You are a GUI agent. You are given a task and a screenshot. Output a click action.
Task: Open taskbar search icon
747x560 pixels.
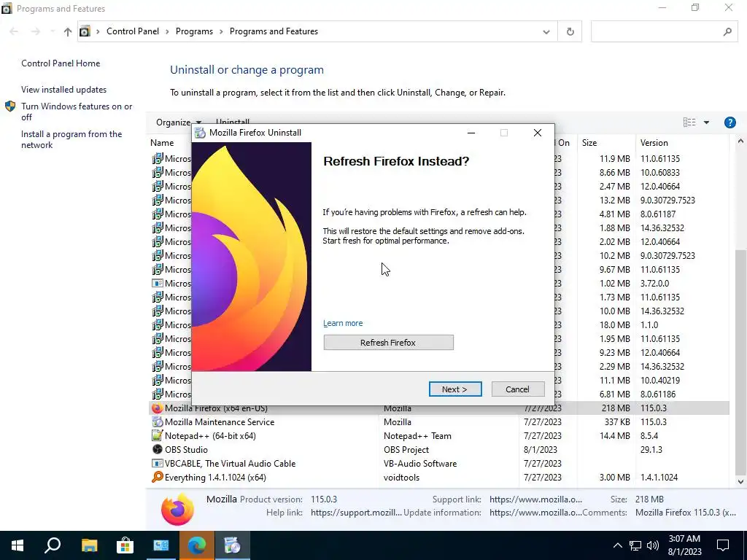pyautogui.click(x=53, y=545)
